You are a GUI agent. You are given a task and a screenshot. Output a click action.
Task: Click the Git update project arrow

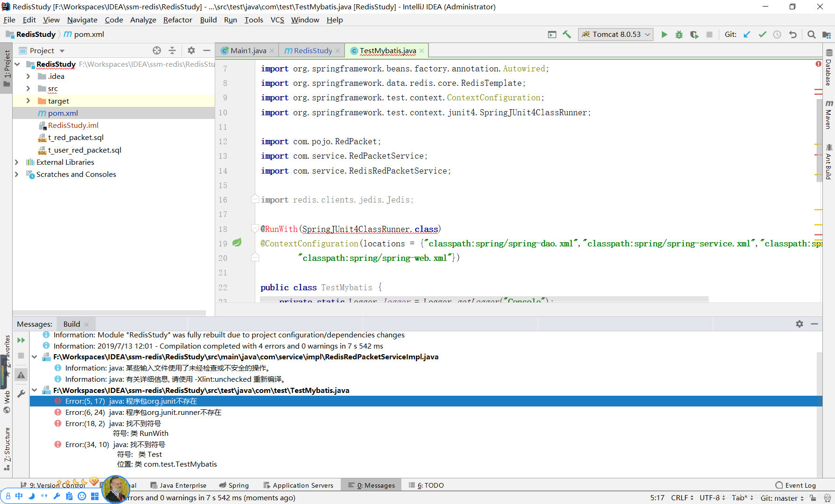tap(747, 35)
